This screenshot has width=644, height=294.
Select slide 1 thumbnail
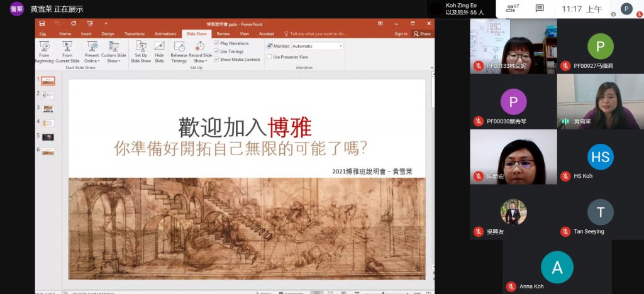point(48,81)
